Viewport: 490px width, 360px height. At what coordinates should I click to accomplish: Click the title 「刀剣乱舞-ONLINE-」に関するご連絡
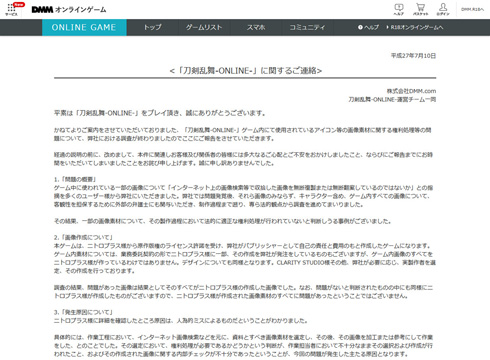coord(246,71)
